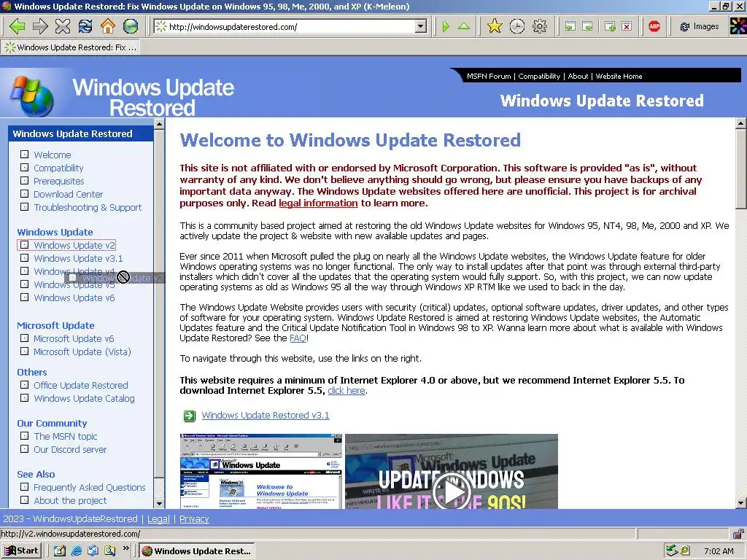Open Website Home in top navigation
The height and width of the screenshot is (560, 747).
point(619,76)
